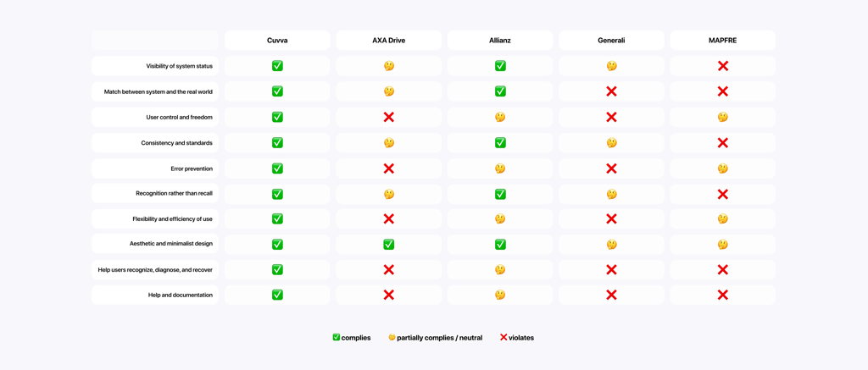Click Allianz's Recognition rather than recall checkmark
The height and width of the screenshot is (370, 868).
click(500, 194)
